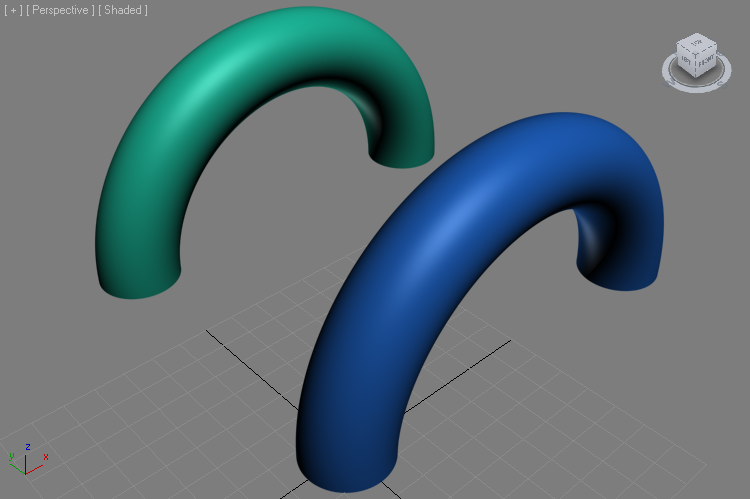Open the [+] viewport general menu

pos(13,10)
